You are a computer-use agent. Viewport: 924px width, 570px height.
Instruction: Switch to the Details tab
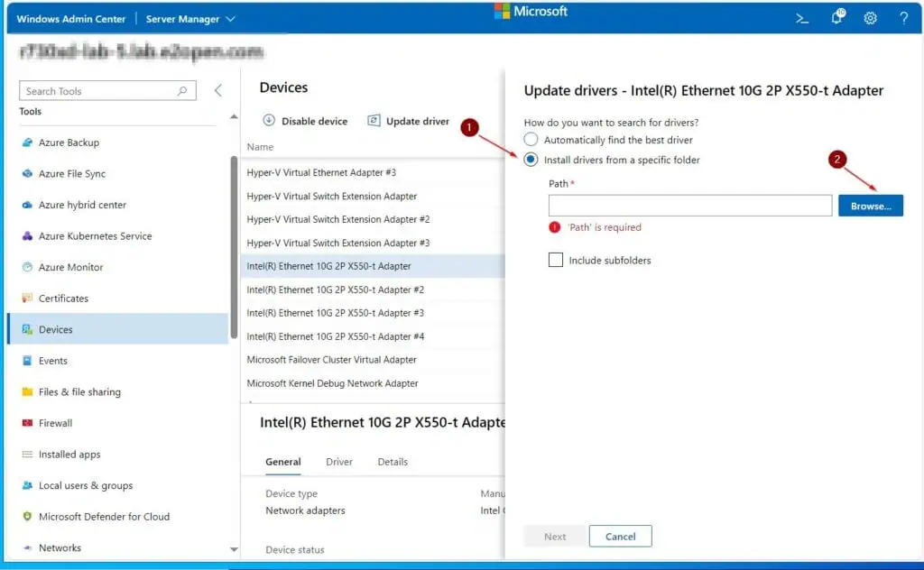click(393, 462)
